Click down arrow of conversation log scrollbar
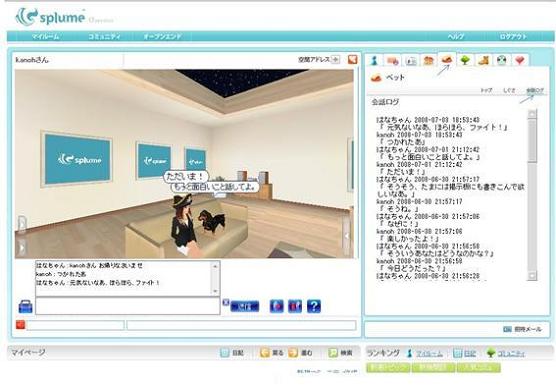This screenshot has width=556, height=385. (532, 275)
